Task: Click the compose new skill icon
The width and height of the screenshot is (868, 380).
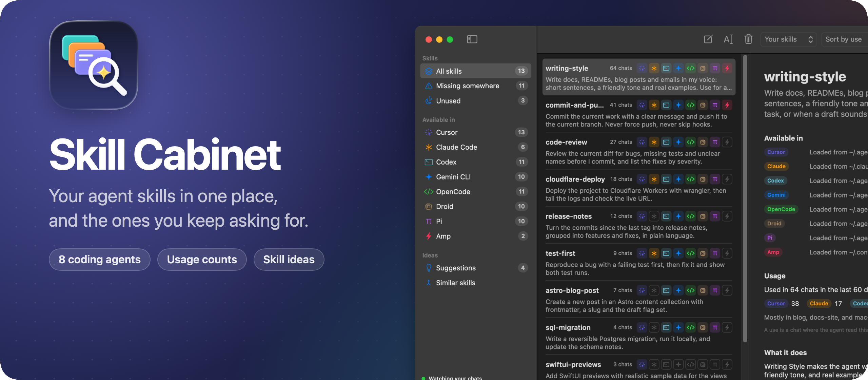Action: point(708,39)
